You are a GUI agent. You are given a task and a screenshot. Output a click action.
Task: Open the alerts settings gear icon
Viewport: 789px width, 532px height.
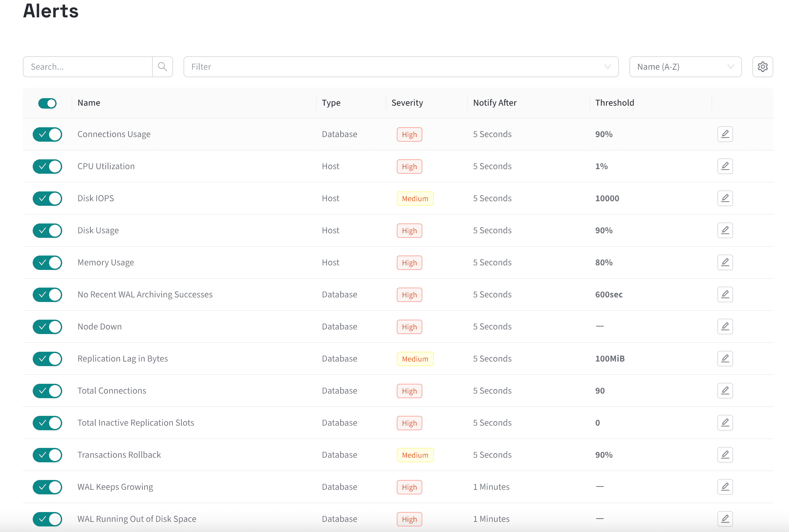tap(763, 67)
